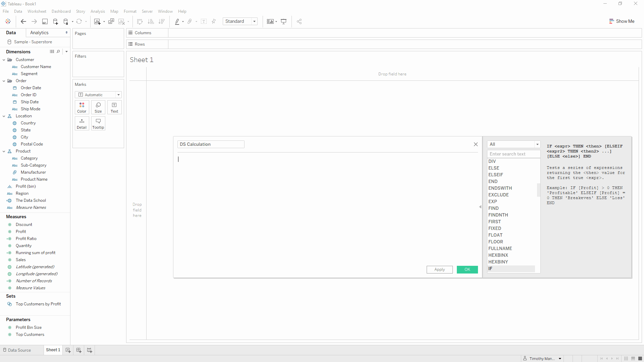
Task: Open the All function category dropdown
Action: pyautogui.click(x=514, y=144)
